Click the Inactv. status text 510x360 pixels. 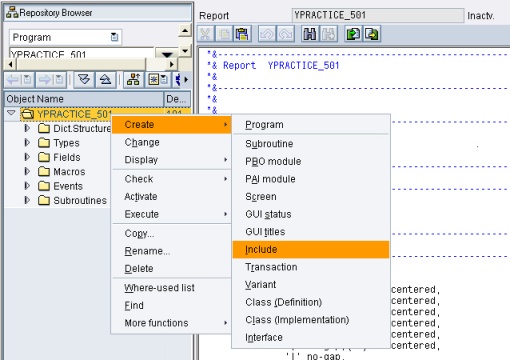481,16
